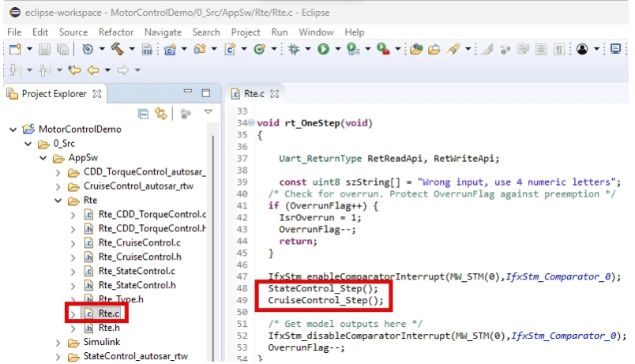
Task: Click the green Run button
Action: click(323, 49)
